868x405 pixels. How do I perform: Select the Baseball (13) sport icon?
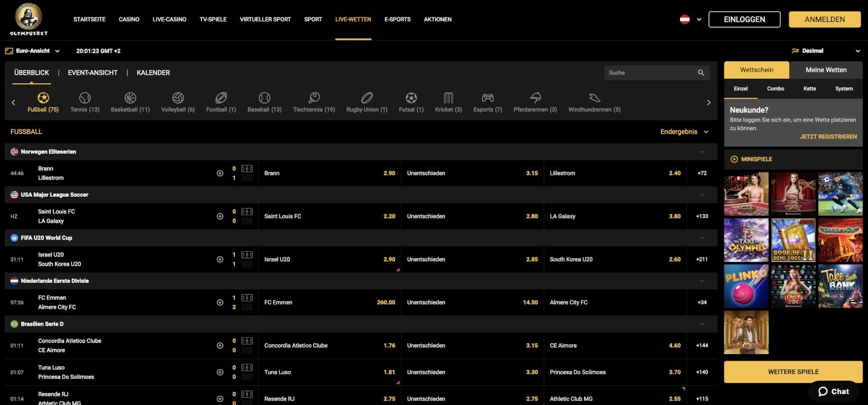264,98
